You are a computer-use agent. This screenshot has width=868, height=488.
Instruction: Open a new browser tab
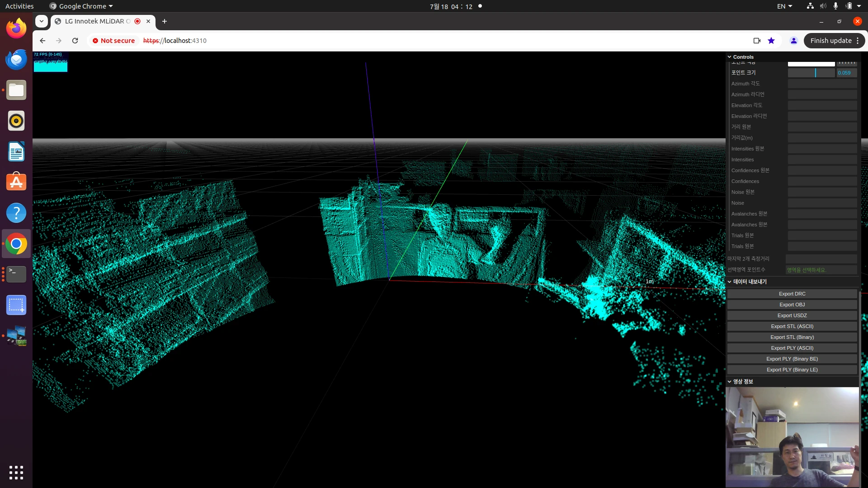click(x=164, y=21)
